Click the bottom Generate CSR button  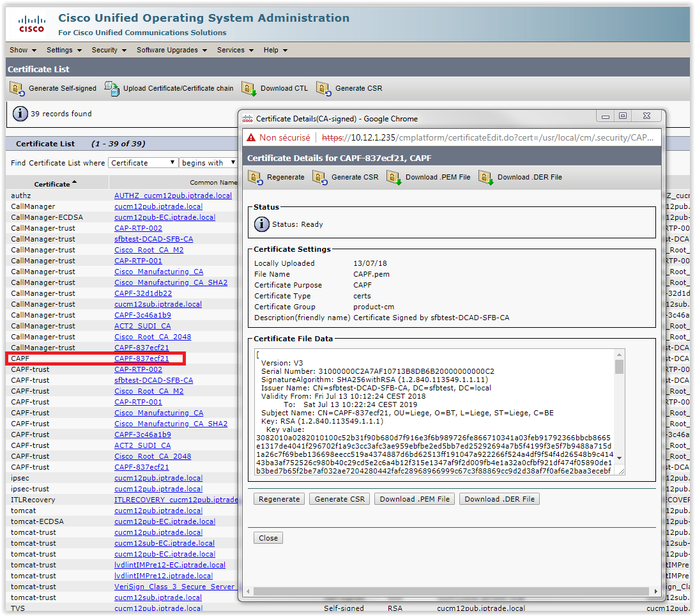point(340,499)
